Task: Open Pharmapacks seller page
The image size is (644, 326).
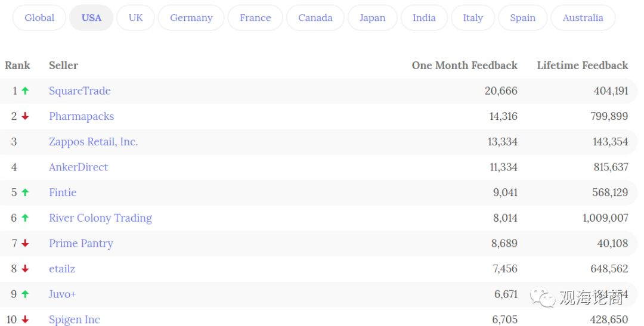Action: pyautogui.click(x=81, y=116)
